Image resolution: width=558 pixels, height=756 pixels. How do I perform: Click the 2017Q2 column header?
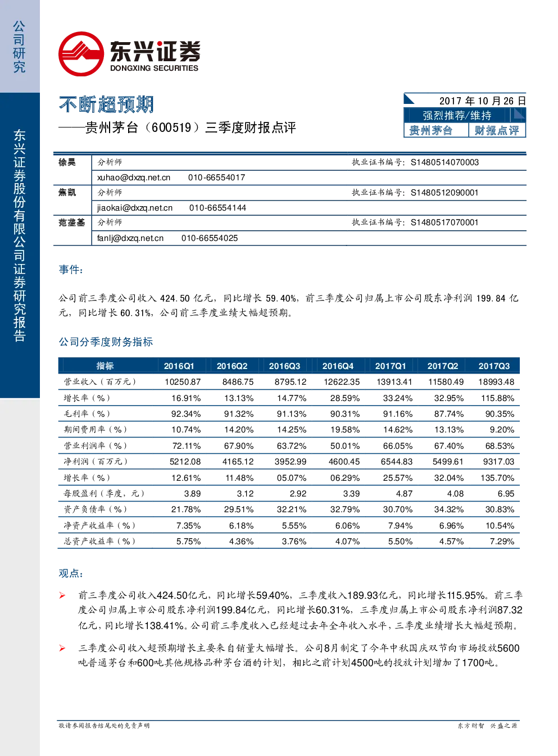coord(443,366)
